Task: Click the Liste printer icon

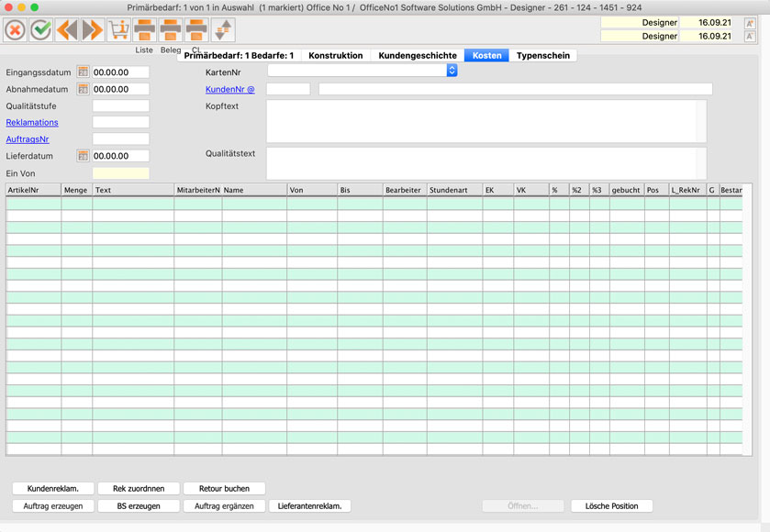Action: pos(145,30)
